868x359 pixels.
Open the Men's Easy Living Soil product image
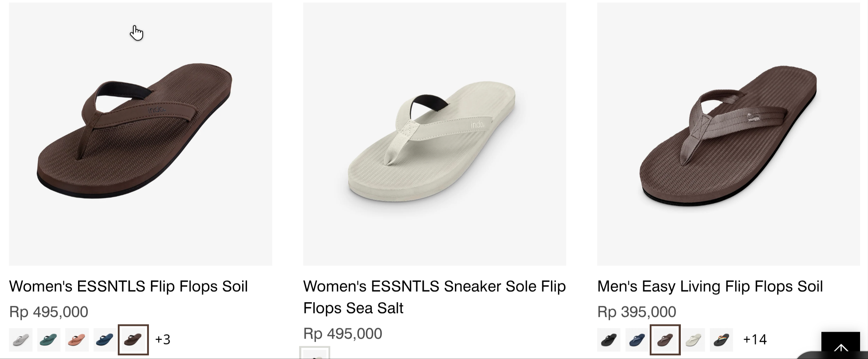point(728,134)
